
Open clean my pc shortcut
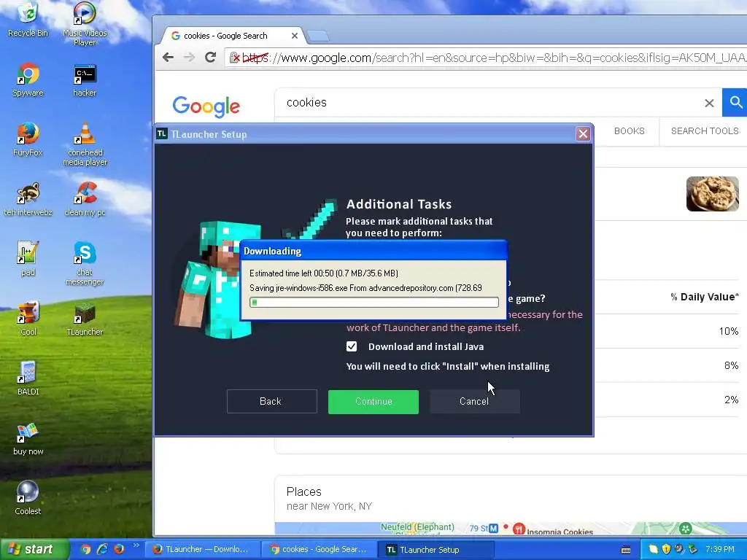[85, 200]
